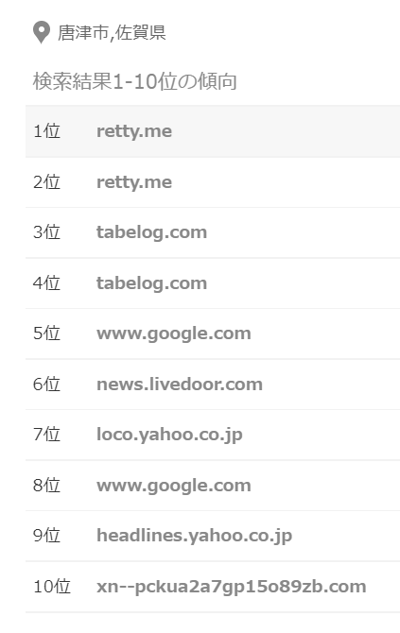Click the 9位 rank label

click(47, 536)
